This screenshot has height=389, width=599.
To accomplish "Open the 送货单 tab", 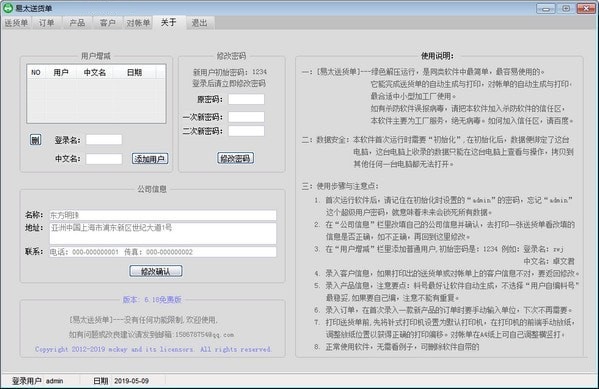I will pos(16,23).
